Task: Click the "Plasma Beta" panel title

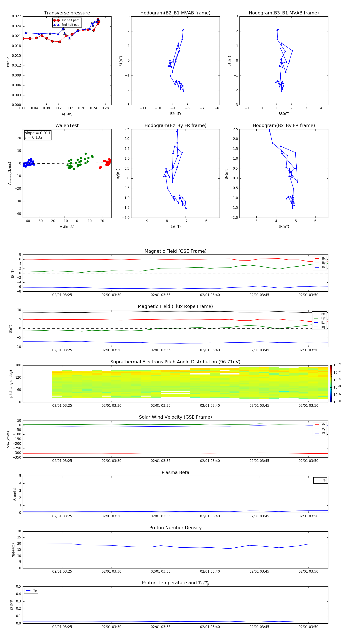Action: tap(175, 473)
